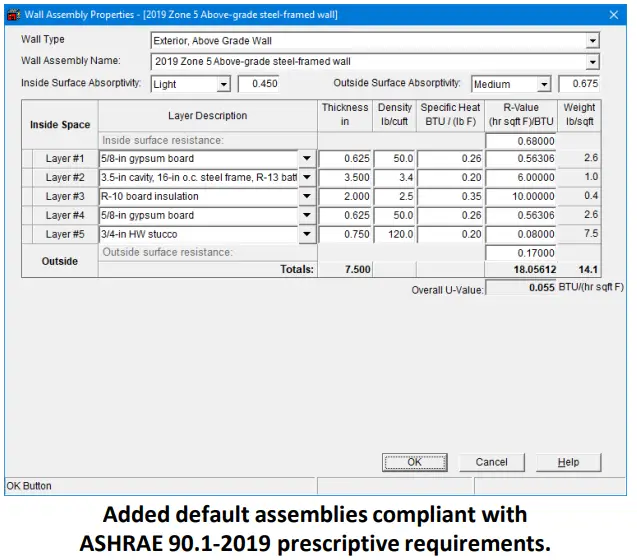The height and width of the screenshot is (560, 637).
Task: Expand Layer #4 description dropdown arrow
Action: 307,215
